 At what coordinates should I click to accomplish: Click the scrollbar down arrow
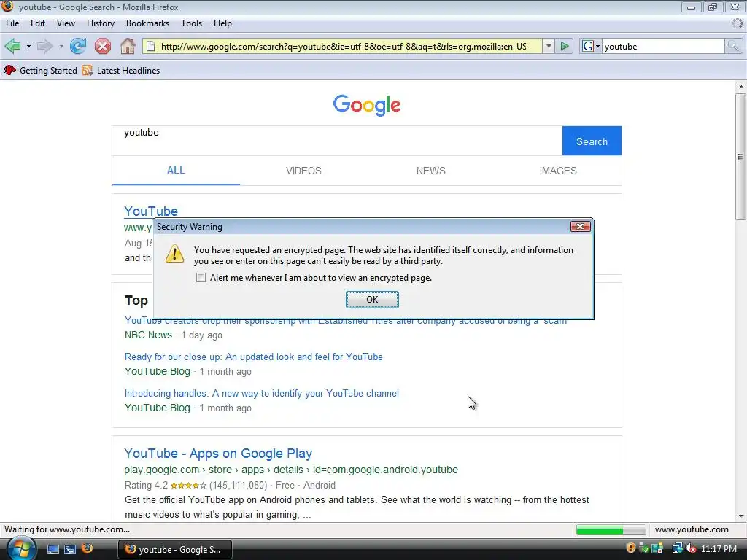[x=740, y=516]
